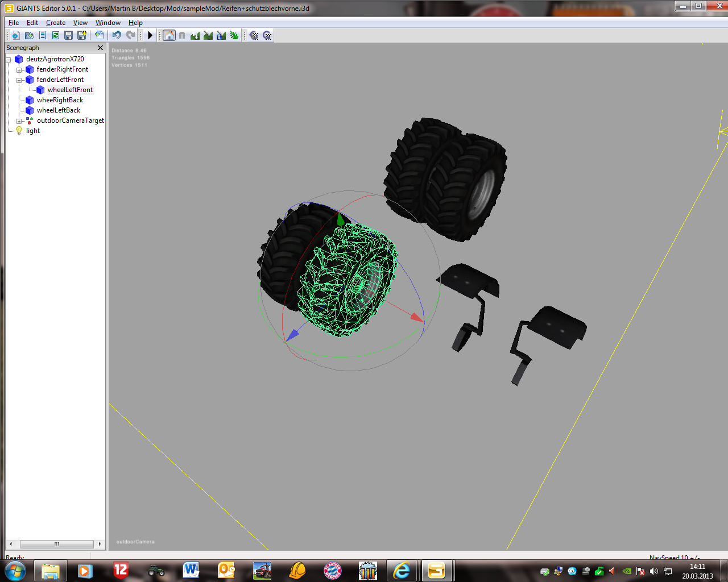Select wheelLeftBack in the scenegraph
This screenshot has height=582, width=728.
pos(59,110)
